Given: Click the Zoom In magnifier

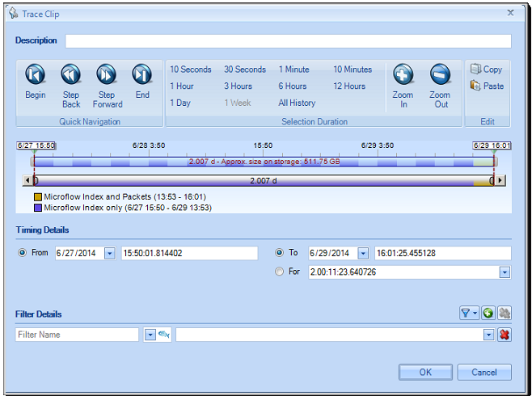Looking at the screenshot, I should pos(403,75).
